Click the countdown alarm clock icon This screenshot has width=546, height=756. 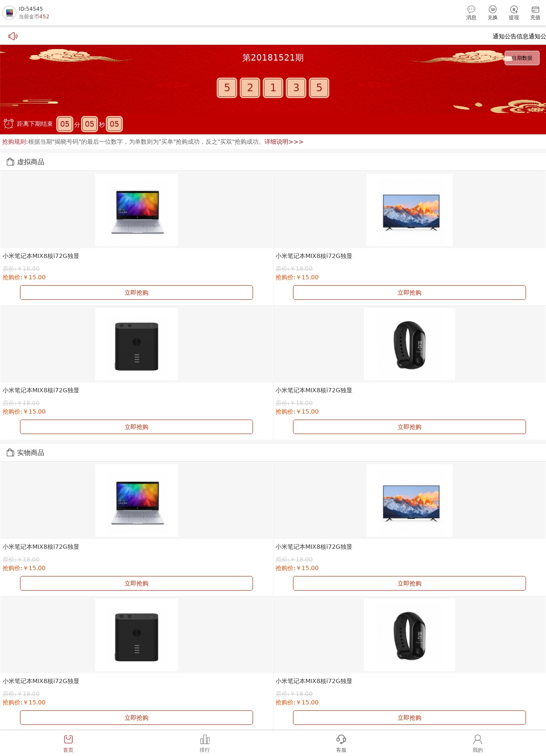coord(9,124)
